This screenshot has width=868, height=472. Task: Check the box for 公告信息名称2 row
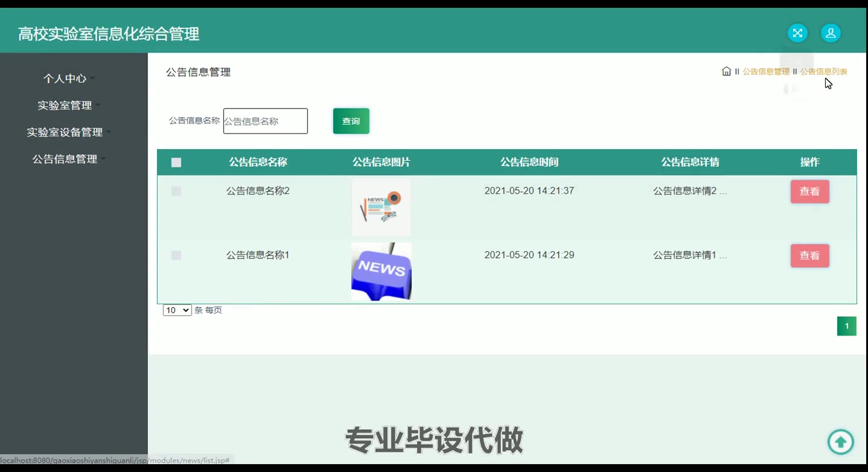pyautogui.click(x=176, y=191)
